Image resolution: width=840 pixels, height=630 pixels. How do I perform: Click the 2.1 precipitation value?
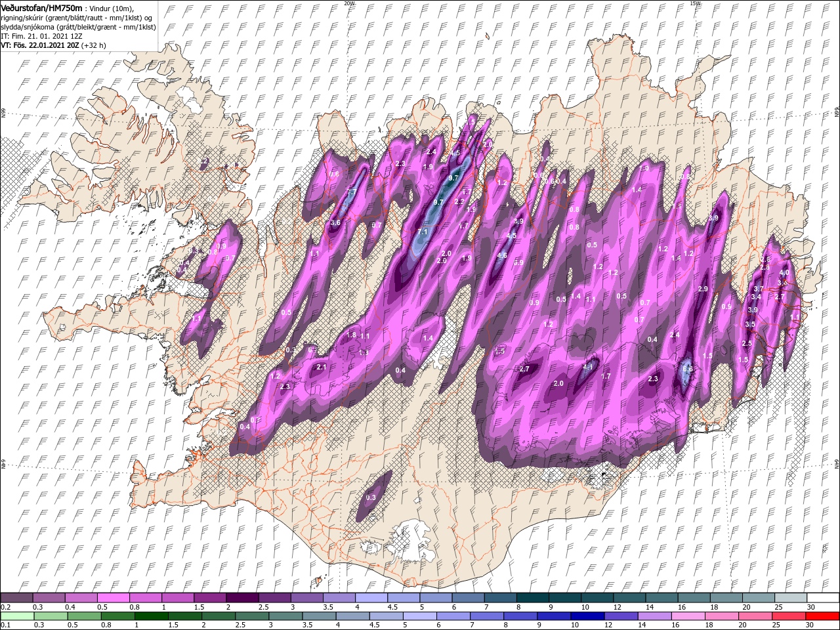(322, 367)
